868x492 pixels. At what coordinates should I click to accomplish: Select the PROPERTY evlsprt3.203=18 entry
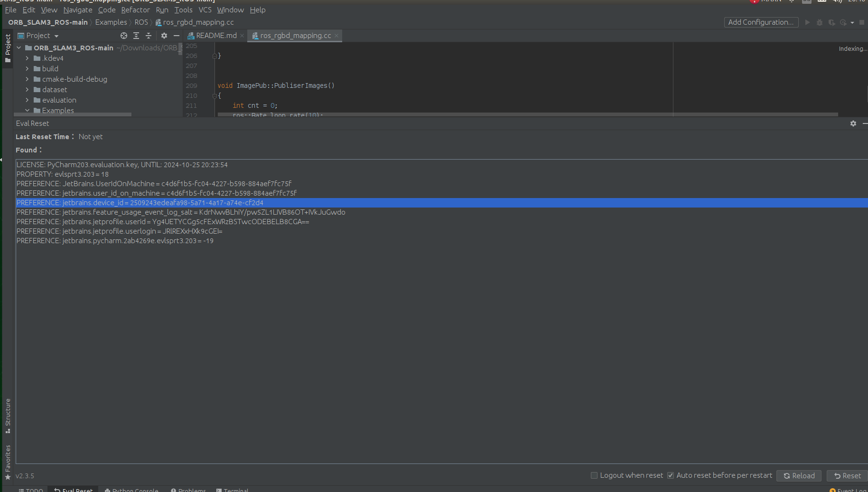tap(442, 174)
